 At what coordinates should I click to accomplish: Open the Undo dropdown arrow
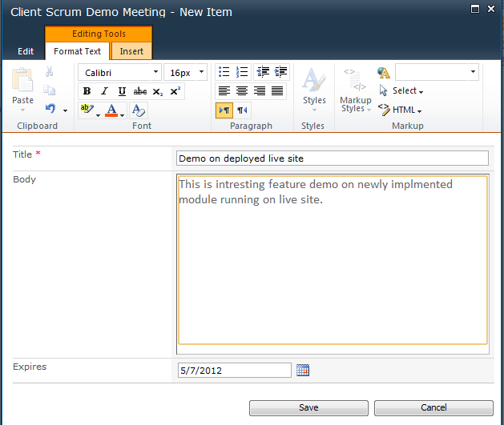click(65, 110)
